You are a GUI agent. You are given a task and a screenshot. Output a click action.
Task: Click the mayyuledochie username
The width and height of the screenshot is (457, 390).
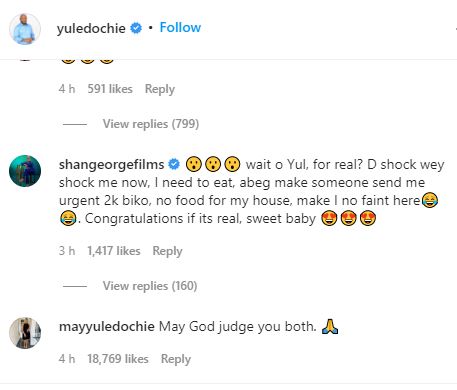[x=107, y=326]
